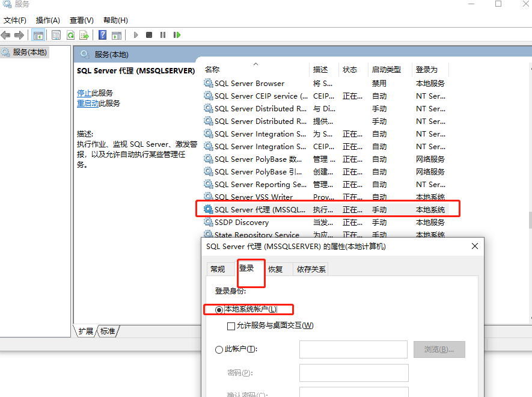Maximize the 服务 window
Image resolution: width=532 pixels, height=397 pixels.
click(498, 4)
